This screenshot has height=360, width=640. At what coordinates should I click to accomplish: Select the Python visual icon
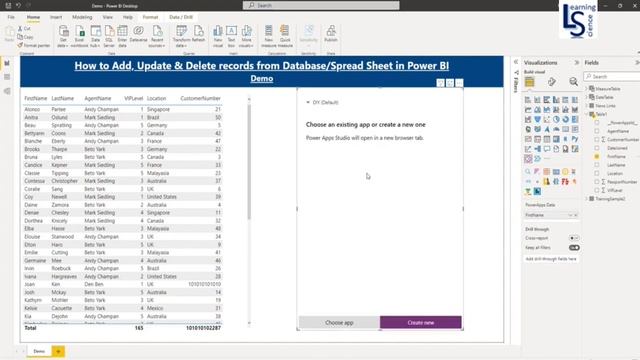[x=575, y=139]
